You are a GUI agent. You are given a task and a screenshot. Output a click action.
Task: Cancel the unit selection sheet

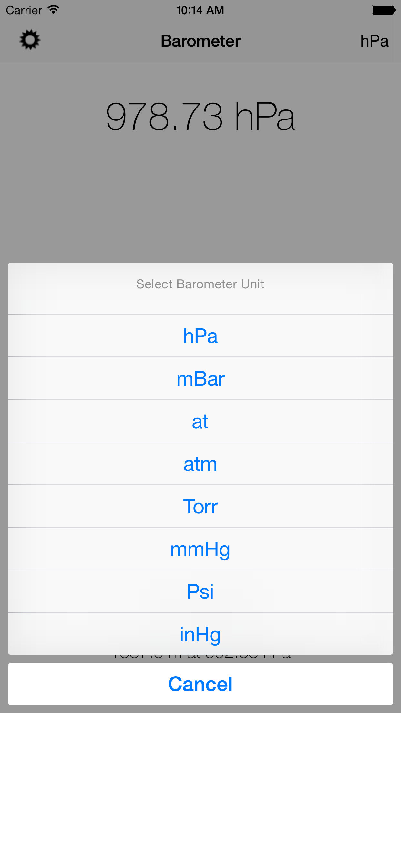(x=200, y=684)
